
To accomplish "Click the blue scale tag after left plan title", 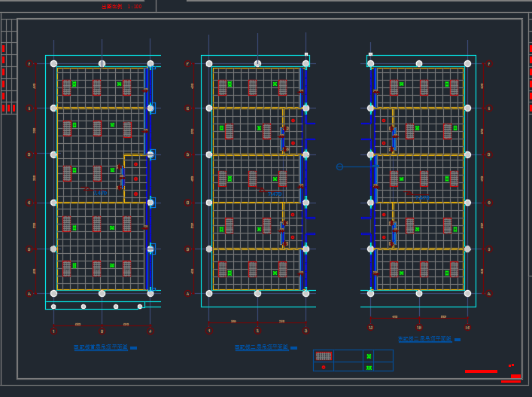I will [133, 348].
